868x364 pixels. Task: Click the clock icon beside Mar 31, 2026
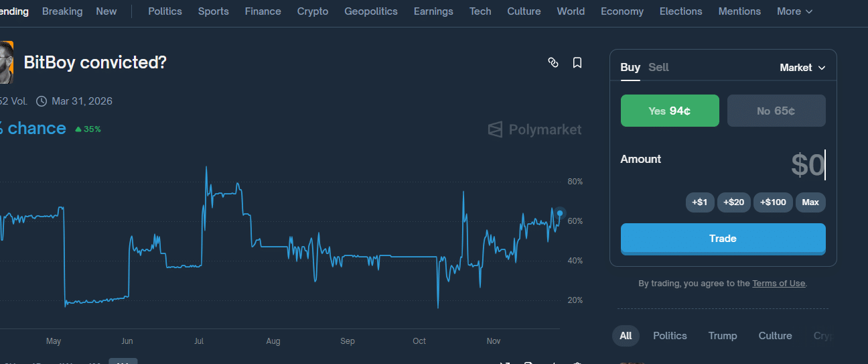pyautogui.click(x=42, y=101)
